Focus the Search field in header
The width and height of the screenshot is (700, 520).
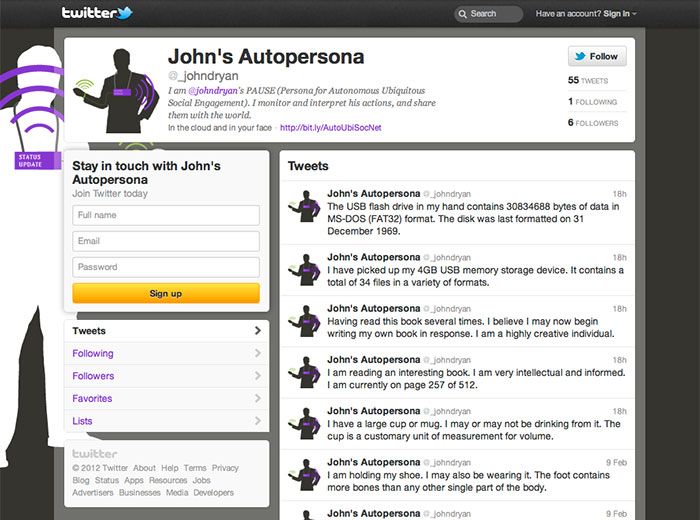pyautogui.click(x=488, y=14)
